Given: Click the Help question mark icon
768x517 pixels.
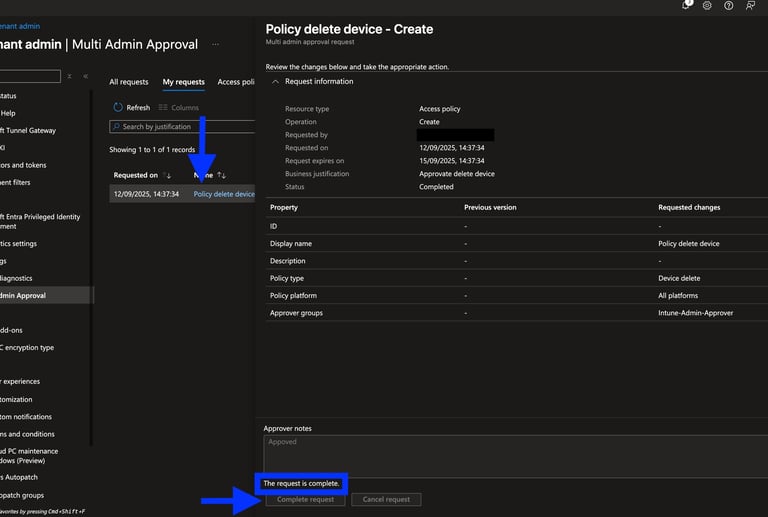Looking at the screenshot, I should tap(728, 6).
